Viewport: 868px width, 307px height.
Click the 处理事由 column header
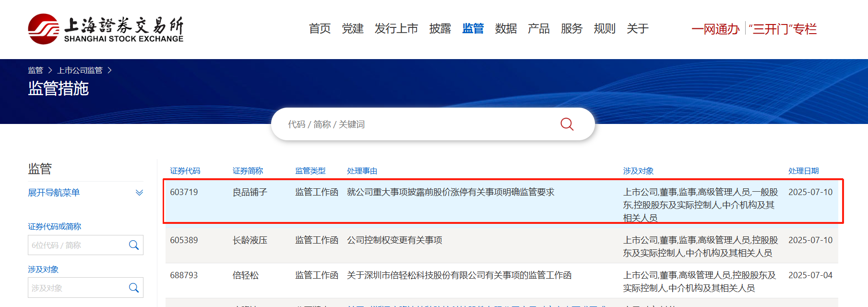tap(362, 171)
